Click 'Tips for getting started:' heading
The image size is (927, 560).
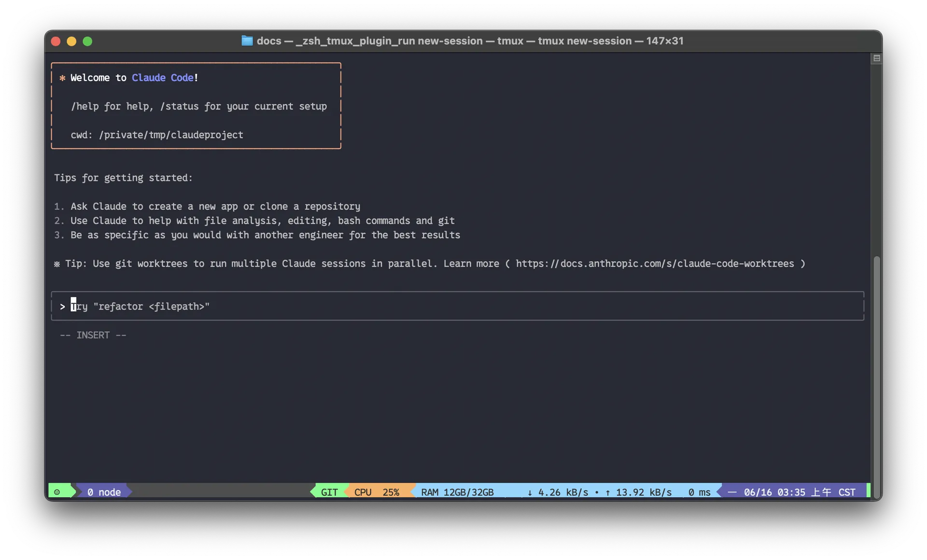pos(123,178)
